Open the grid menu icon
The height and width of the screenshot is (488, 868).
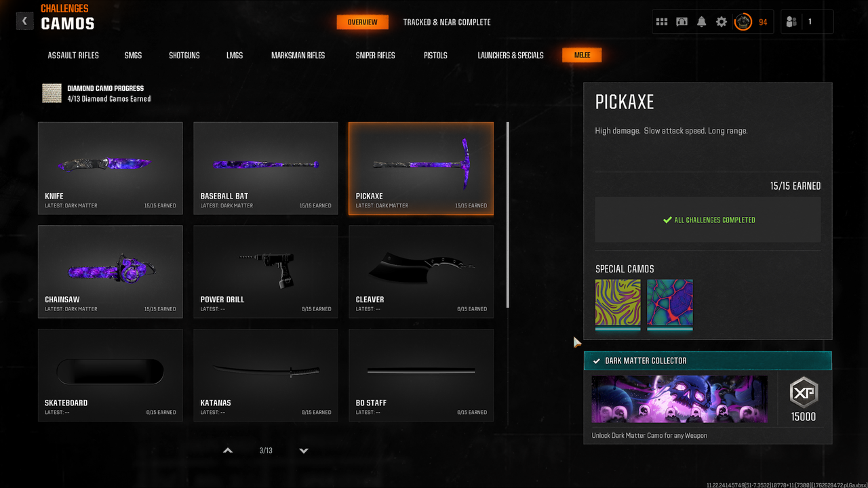[x=662, y=22]
